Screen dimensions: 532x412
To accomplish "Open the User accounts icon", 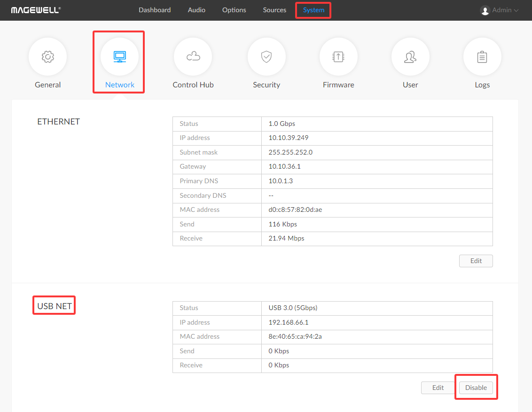I will [x=410, y=57].
